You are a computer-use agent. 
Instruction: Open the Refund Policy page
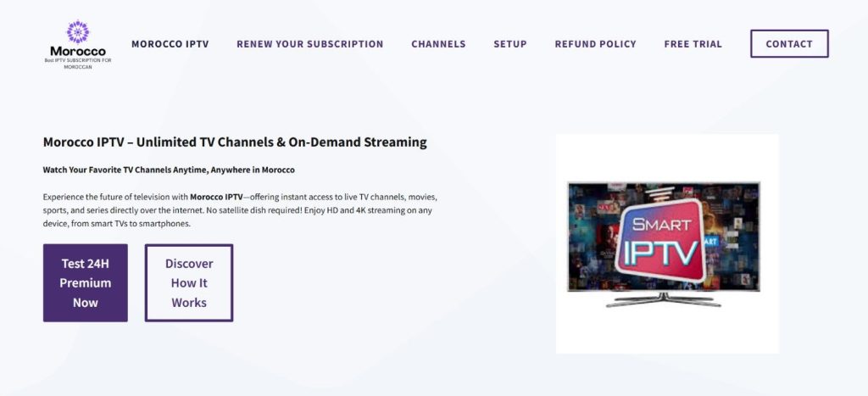coord(595,44)
